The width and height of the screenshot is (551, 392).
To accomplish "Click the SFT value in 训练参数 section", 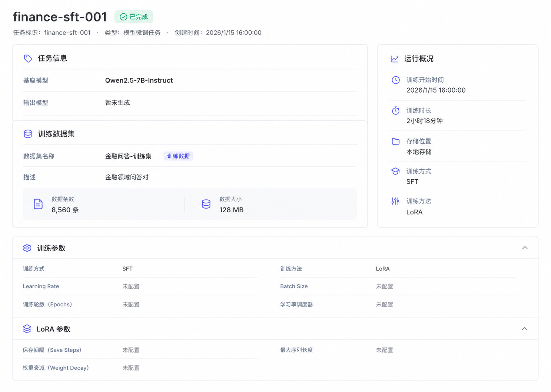I will pyautogui.click(x=127, y=269).
